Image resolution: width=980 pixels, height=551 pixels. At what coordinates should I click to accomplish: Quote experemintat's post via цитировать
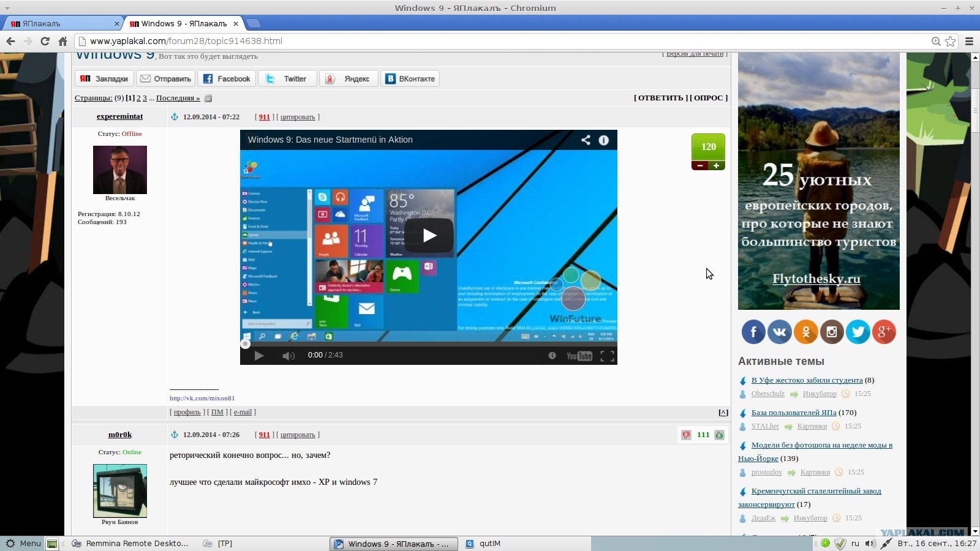(298, 117)
